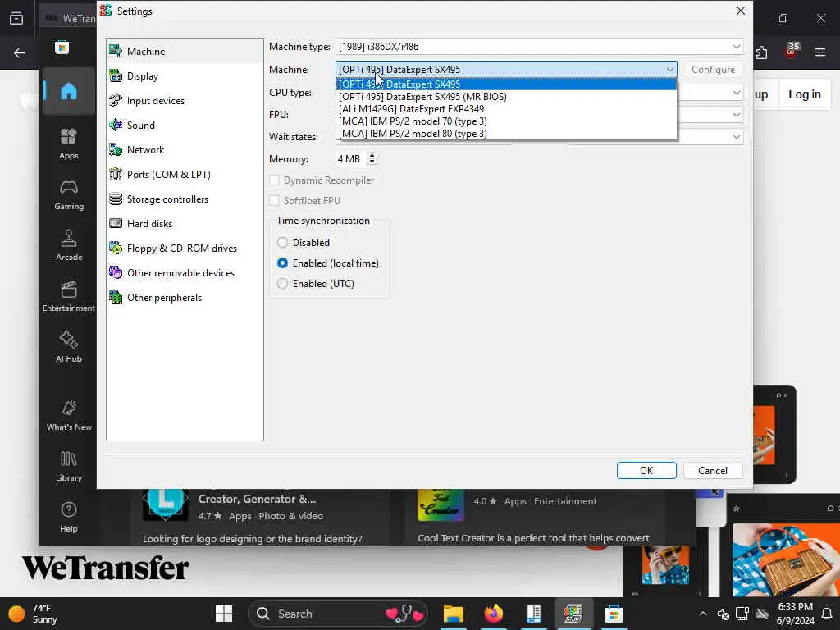
Task: Choose [ALi M1429G] DataExpert EXP4349 option
Action: point(506,109)
